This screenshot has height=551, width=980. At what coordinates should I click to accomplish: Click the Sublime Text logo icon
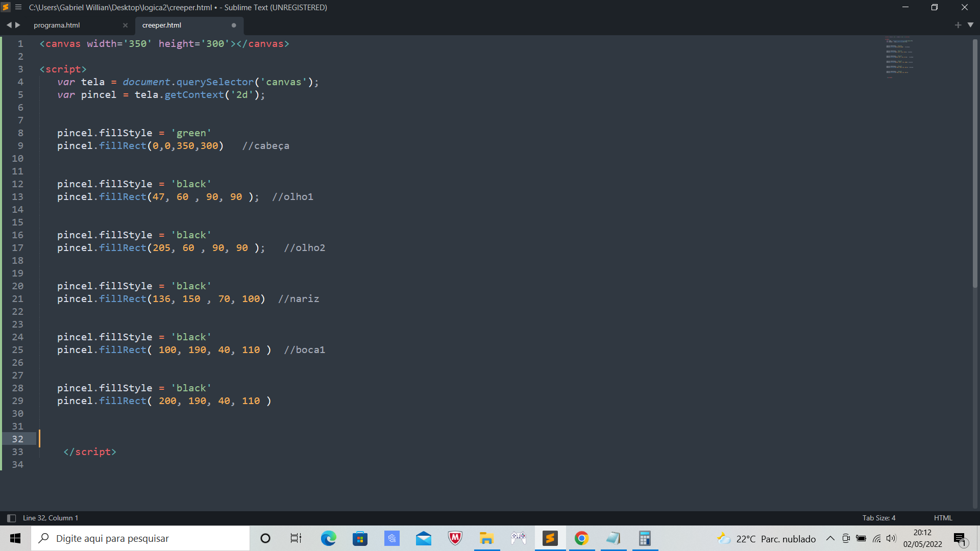point(6,7)
